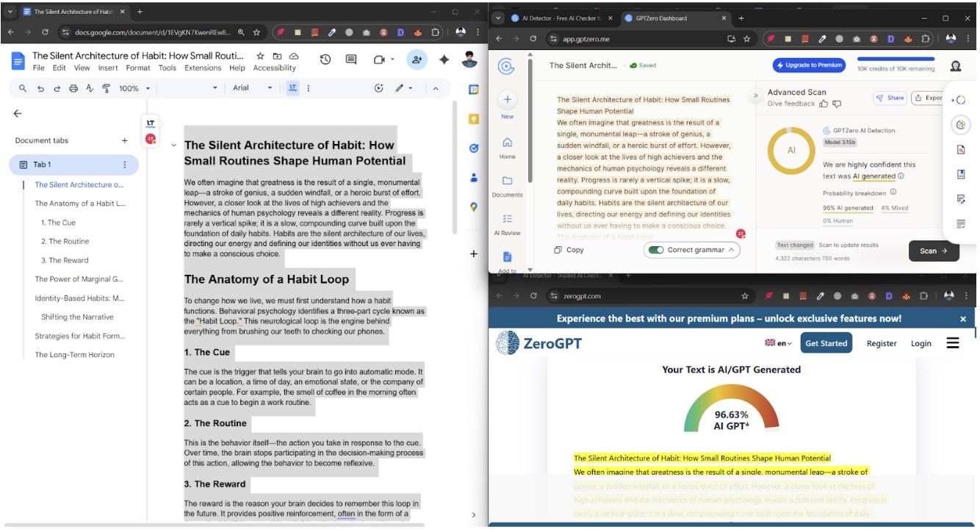Click Get Started on ZeroGPT
Screen dimensions: 980x532
click(826, 343)
